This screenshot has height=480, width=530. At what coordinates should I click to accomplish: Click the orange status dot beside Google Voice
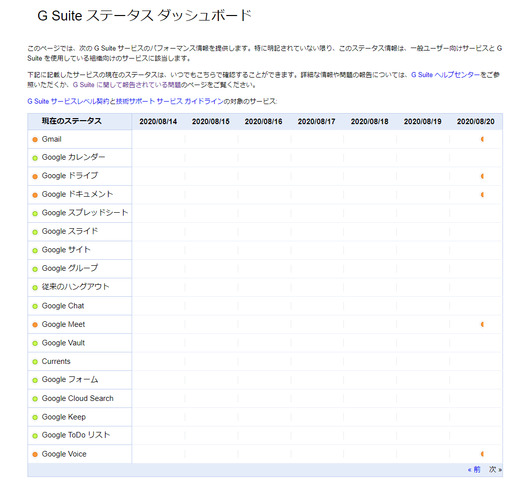[35, 454]
